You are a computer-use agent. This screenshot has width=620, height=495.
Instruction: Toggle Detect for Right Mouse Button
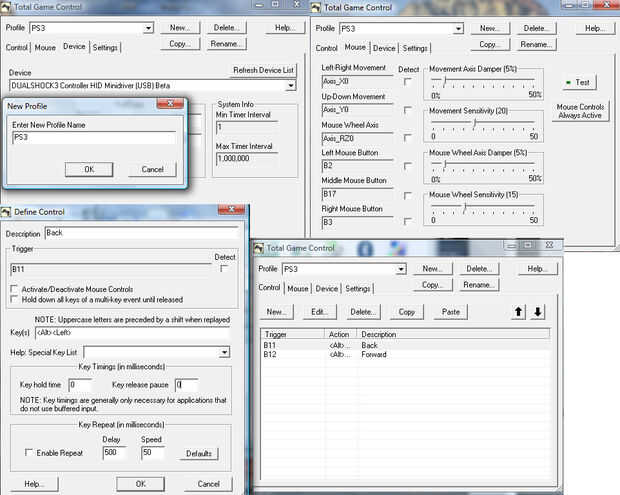point(408,222)
